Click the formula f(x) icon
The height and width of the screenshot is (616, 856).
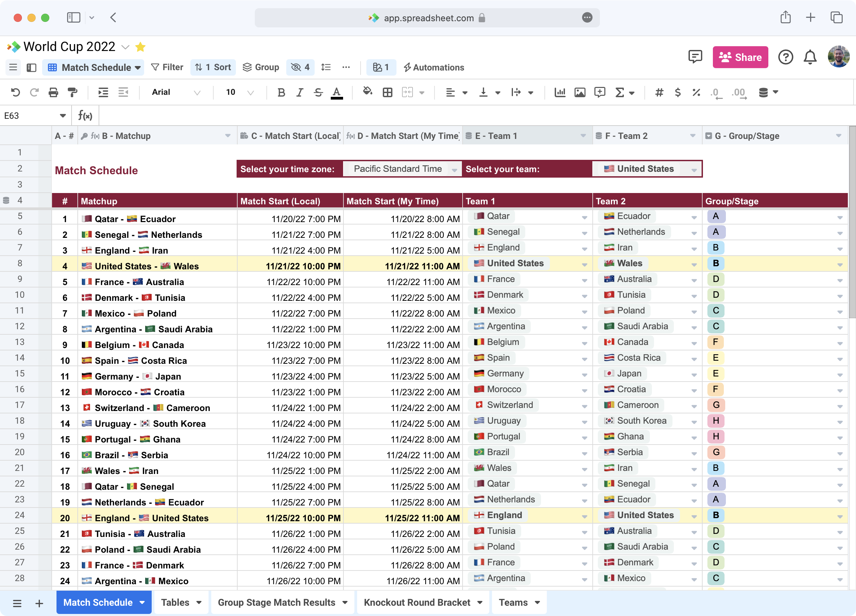point(85,115)
